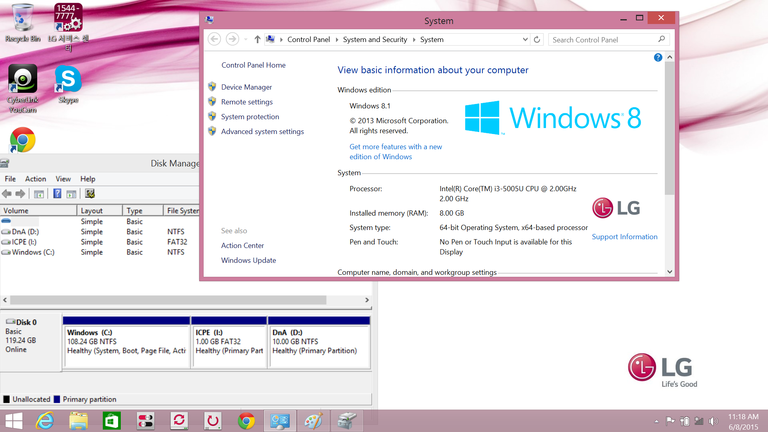768x432 pixels.
Task: Click Disk Management horizontal scroll left arrow
Action: click(5, 300)
